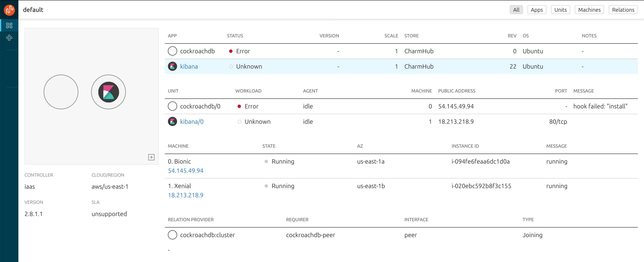This screenshot has height=262, width=644.
Task: Click the plus zoom button on the canvas
Action: pyautogui.click(x=151, y=157)
